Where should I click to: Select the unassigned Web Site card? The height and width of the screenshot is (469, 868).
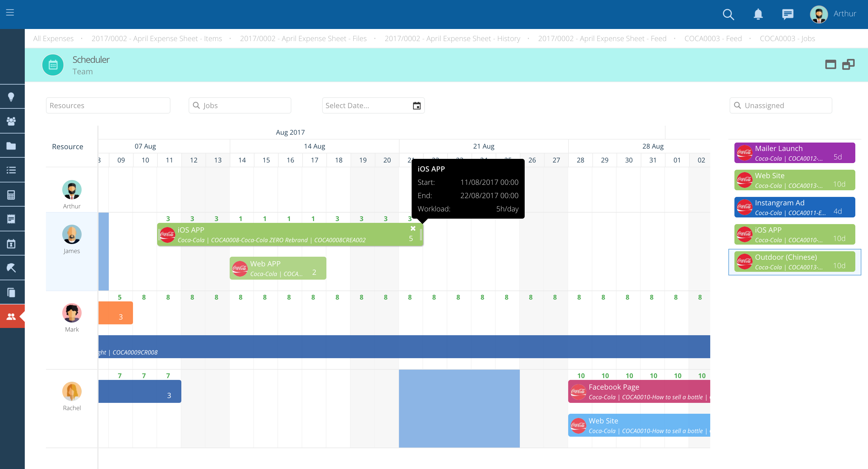tap(794, 180)
